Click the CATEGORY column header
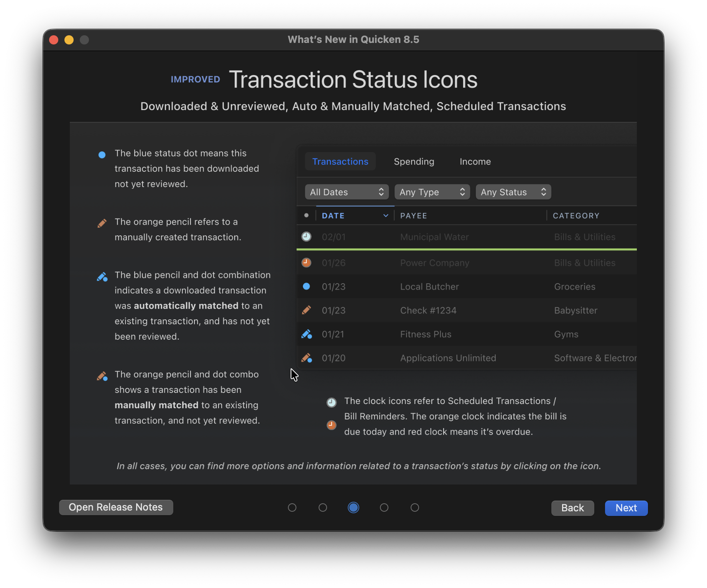The image size is (707, 588). [576, 216]
